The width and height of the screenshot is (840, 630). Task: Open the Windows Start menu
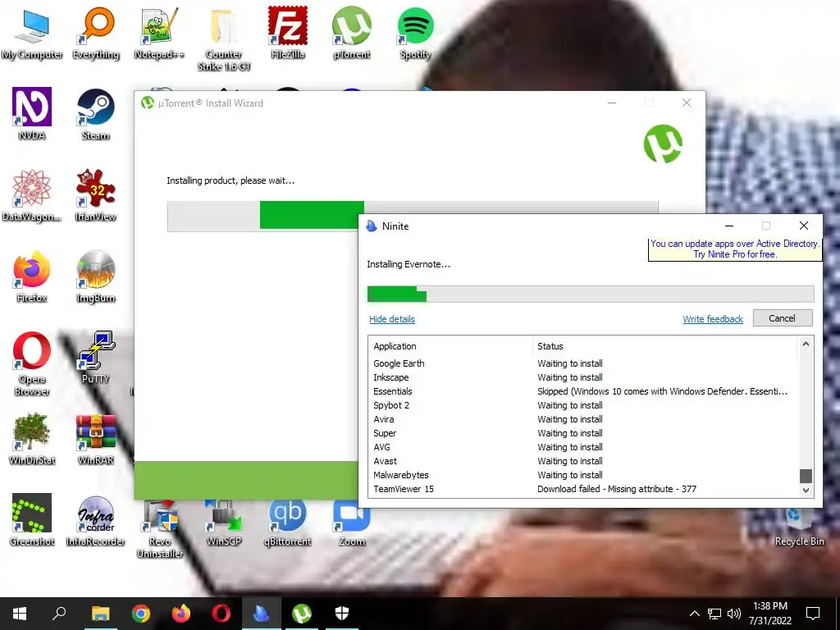[20, 614]
